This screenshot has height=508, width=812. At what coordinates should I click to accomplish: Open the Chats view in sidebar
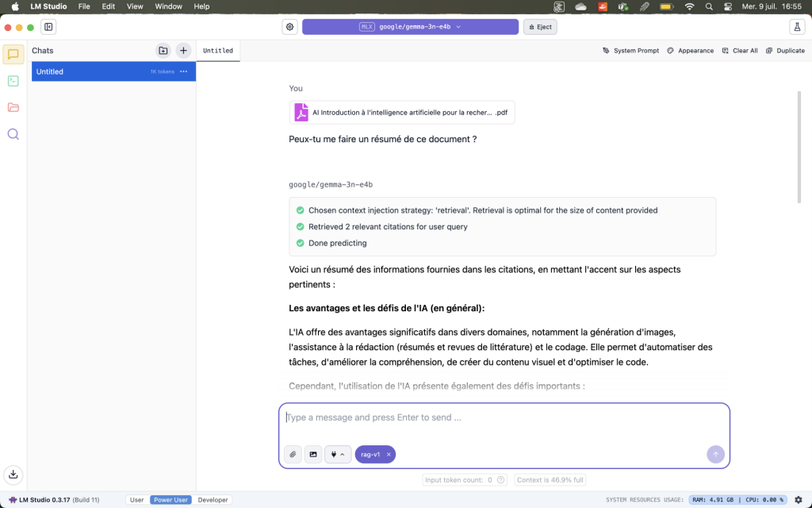coord(13,54)
